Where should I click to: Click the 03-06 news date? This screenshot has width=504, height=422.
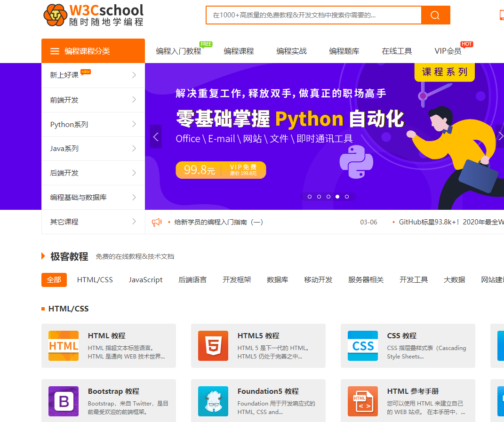click(x=368, y=222)
